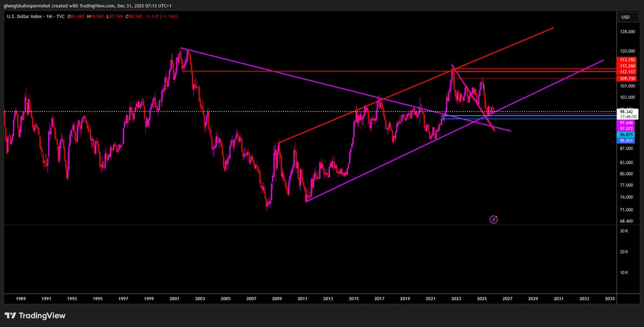Select the 1M interval label in legend
Image resolution: width=644 pixels, height=327 pixels.
[x=49, y=17]
